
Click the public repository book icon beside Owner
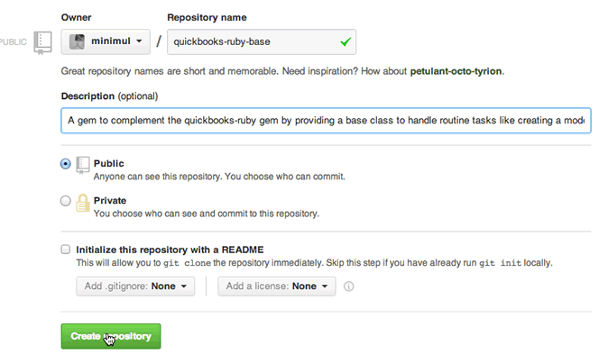pos(42,42)
